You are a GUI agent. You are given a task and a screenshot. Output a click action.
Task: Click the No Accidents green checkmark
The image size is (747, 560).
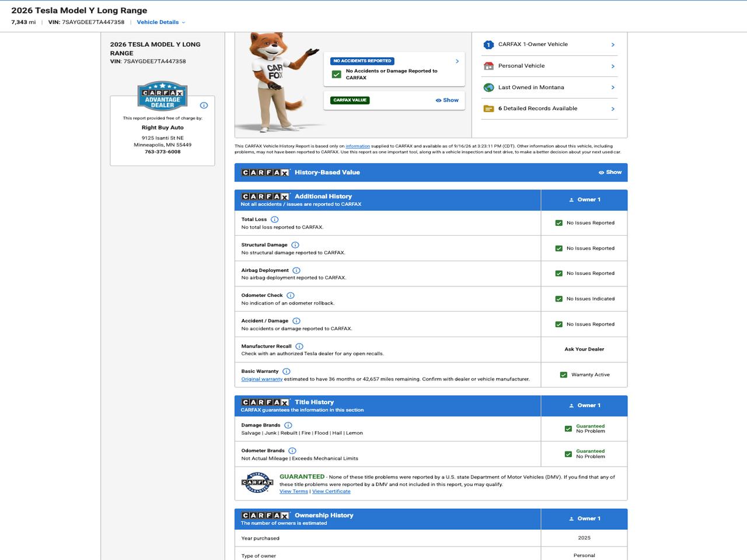(x=336, y=74)
